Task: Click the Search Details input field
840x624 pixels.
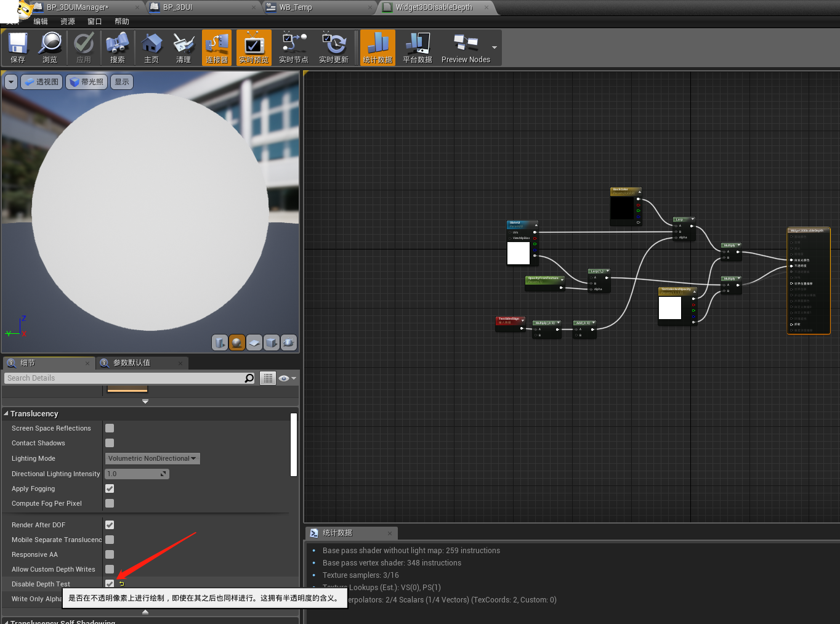Action: [x=123, y=378]
